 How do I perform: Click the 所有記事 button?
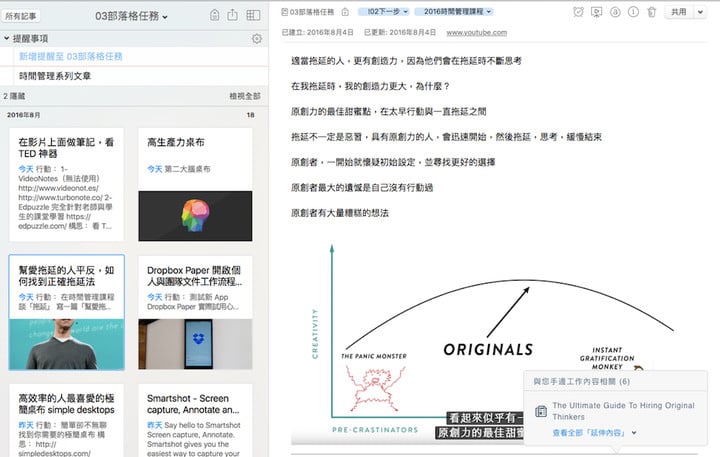[21, 16]
